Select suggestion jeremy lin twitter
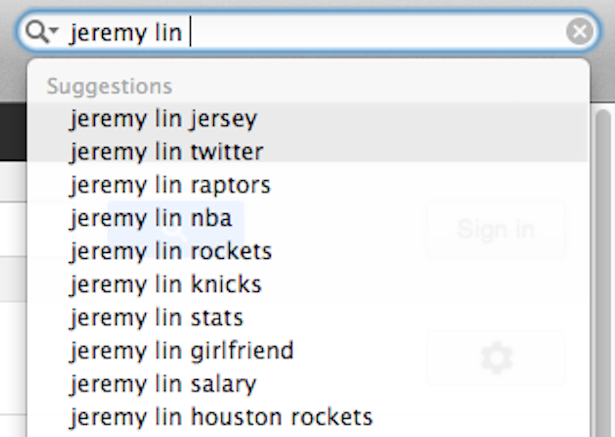 click(308, 152)
